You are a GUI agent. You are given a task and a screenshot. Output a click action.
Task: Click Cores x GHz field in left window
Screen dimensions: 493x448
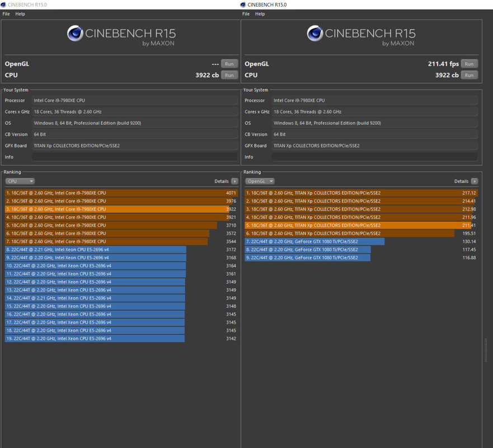[135, 111]
